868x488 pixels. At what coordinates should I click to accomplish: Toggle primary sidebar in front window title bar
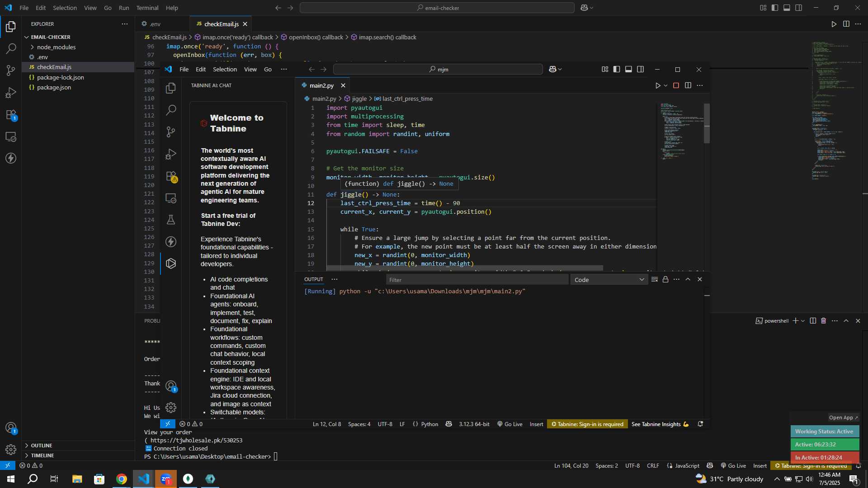click(x=617, y=69)
